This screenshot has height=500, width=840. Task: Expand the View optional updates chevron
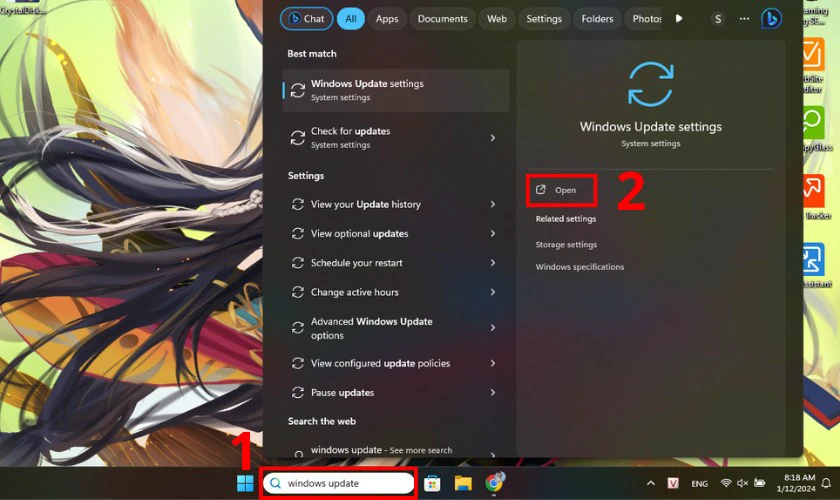[492, 234]
